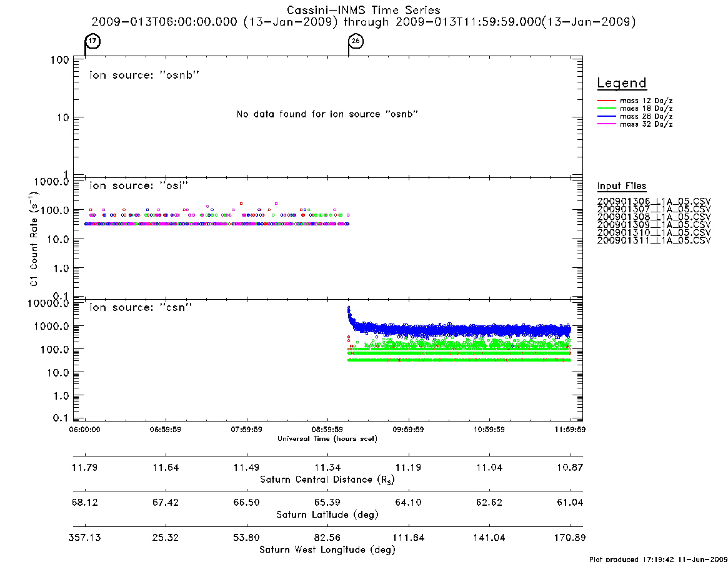Image resolution: width=728 pixels, height=562 pixels.
Task: Click the 09:59:59 time tick label
Action: point(408,430)
